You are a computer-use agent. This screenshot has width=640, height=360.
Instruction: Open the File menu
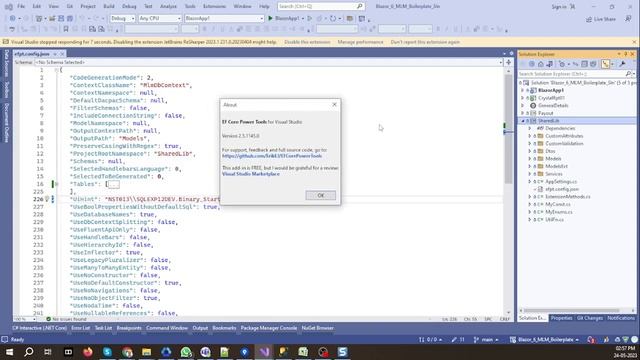21,7
